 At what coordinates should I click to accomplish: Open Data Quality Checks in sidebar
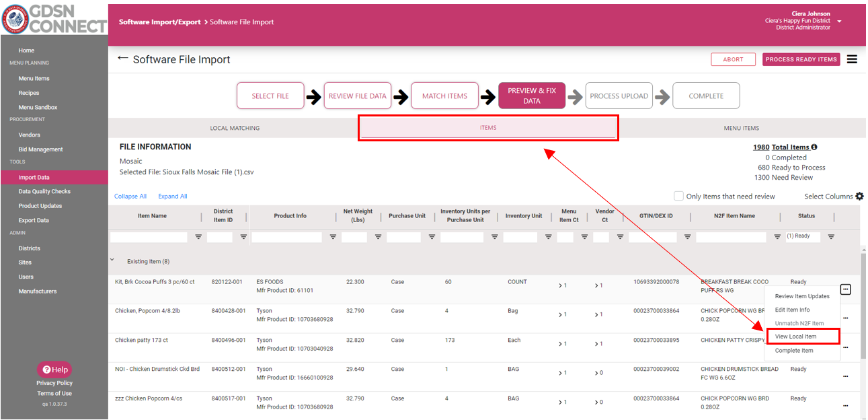point(44,192)
